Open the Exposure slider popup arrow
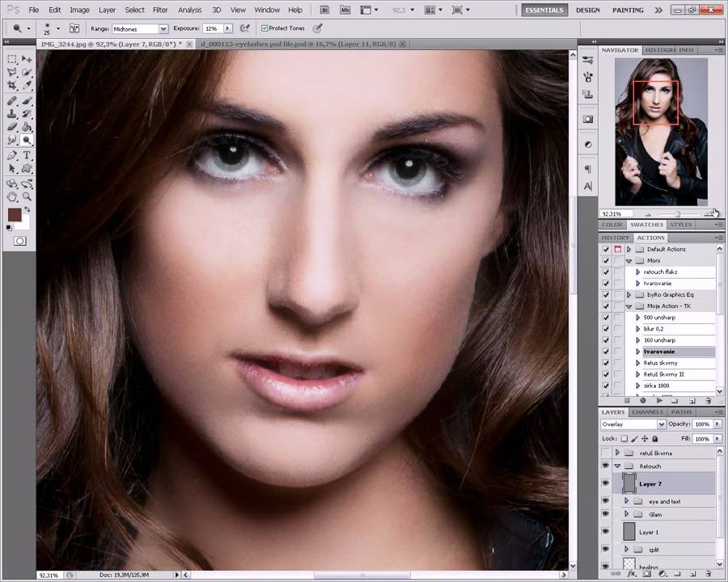Image resolution: width=728 pixels, height=582 pixels. [x=227, y=28]
